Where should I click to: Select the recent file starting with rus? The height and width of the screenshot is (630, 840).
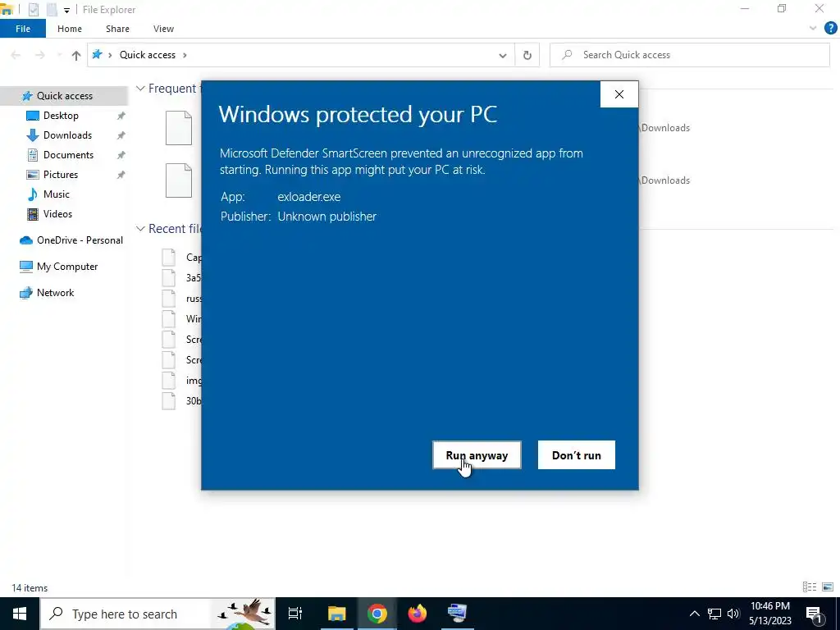coord(182,299)
